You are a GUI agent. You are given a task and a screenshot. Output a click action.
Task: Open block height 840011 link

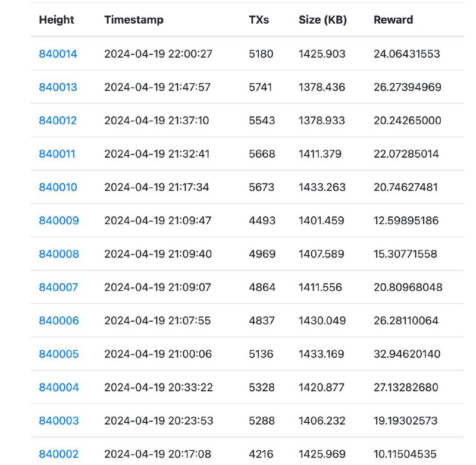coord(57,154)
